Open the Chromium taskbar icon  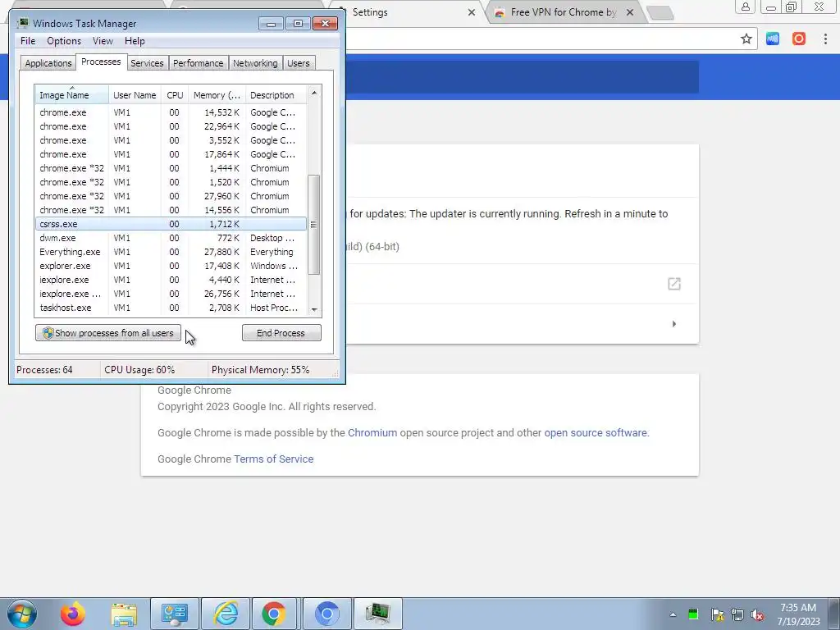(x=326, y=614)
